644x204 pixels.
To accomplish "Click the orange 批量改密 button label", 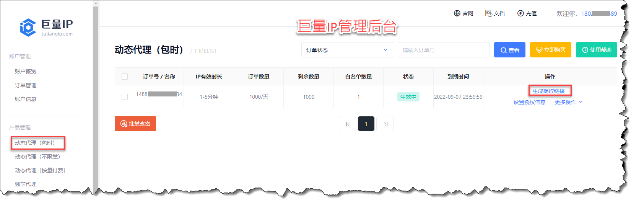I will [140, 124].
